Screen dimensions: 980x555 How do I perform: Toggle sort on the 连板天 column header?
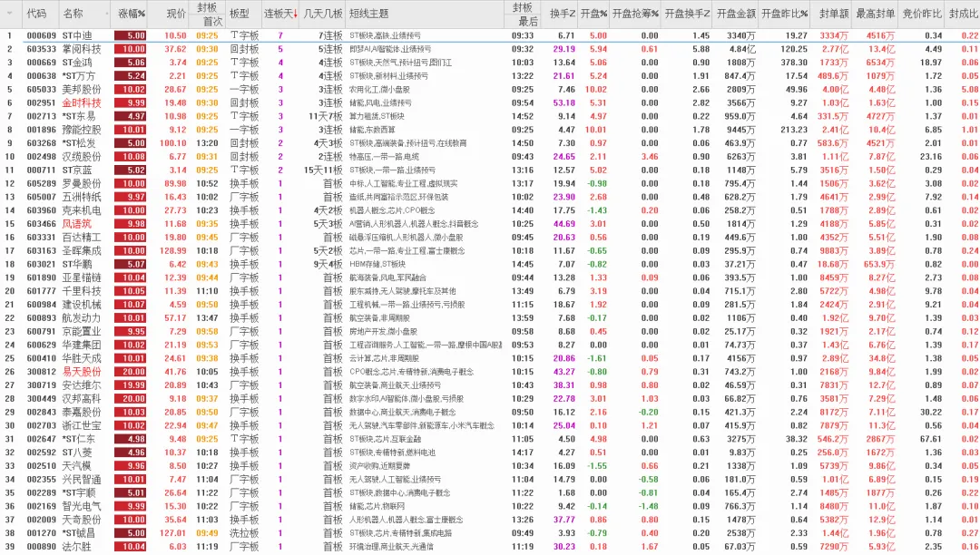click(x=280, y=13)
